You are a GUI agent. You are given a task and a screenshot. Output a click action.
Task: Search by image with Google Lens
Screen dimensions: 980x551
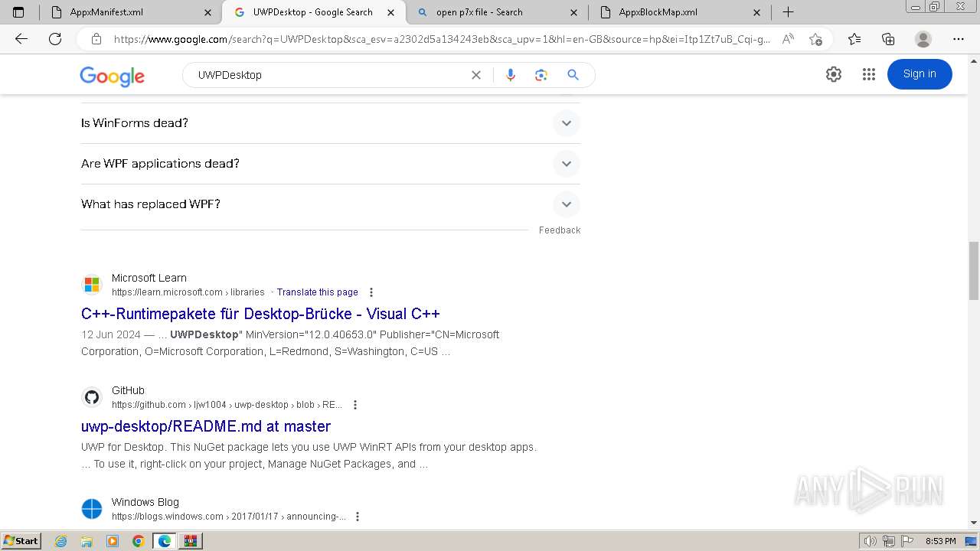click(x=541, y=75)
